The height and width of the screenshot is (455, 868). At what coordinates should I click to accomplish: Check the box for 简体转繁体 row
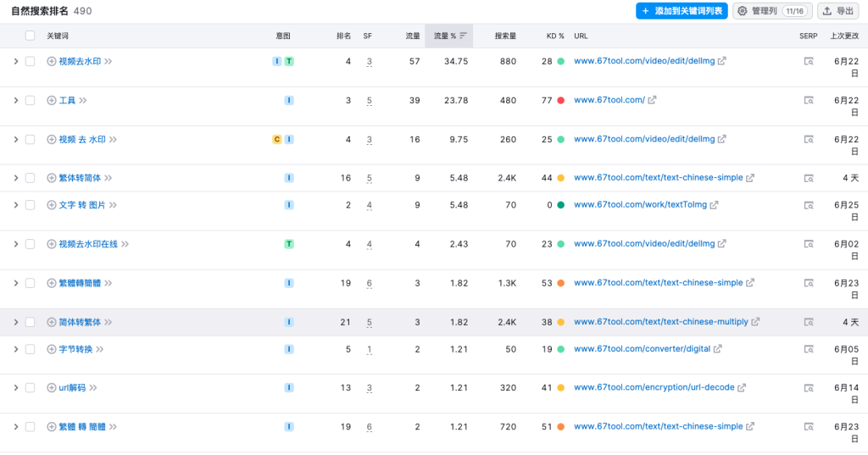point(30,322)
